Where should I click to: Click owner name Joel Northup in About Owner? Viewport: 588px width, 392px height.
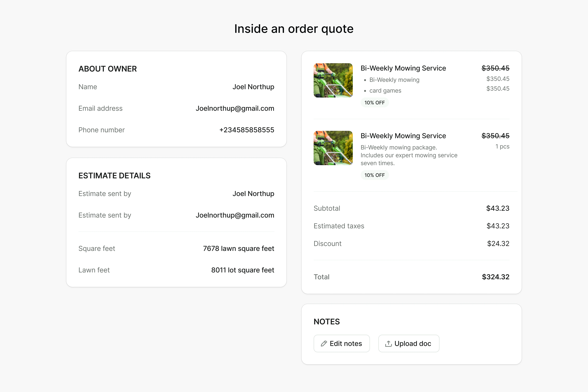[x=253, y=87]
